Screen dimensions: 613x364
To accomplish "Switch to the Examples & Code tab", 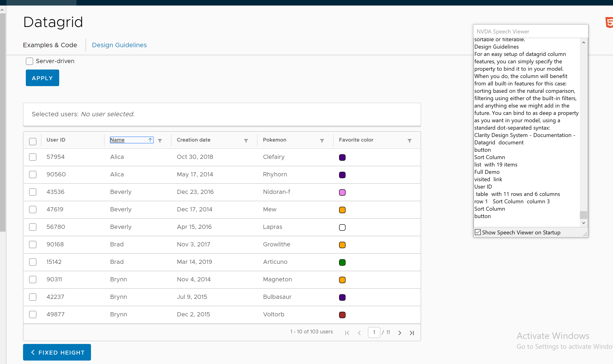I will click(50, 45).
